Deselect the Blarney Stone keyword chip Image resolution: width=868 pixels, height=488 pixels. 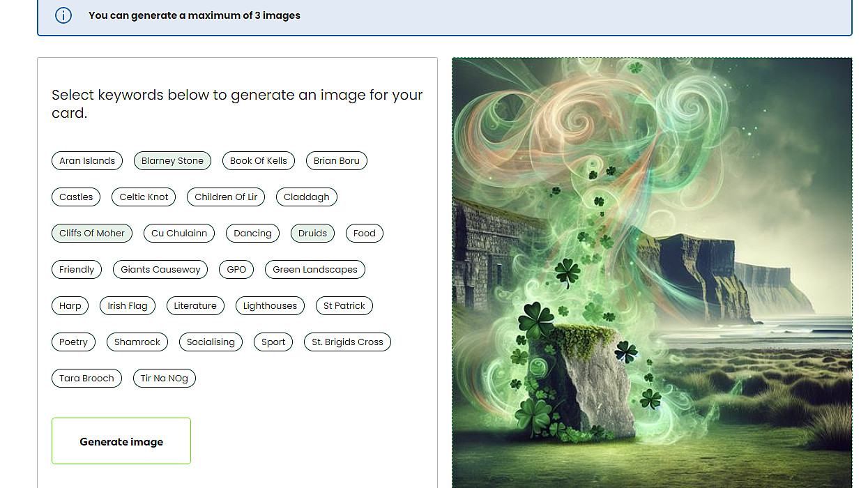point(172,161)
